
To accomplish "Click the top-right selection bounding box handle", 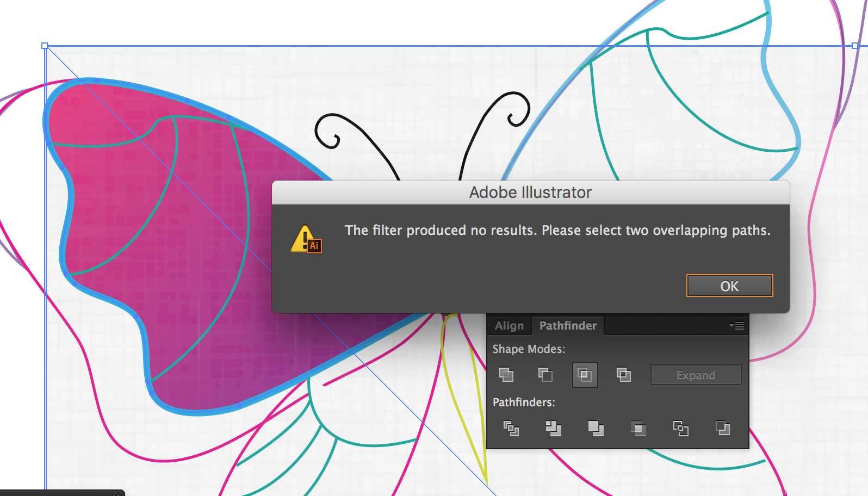I will (855, 46).
